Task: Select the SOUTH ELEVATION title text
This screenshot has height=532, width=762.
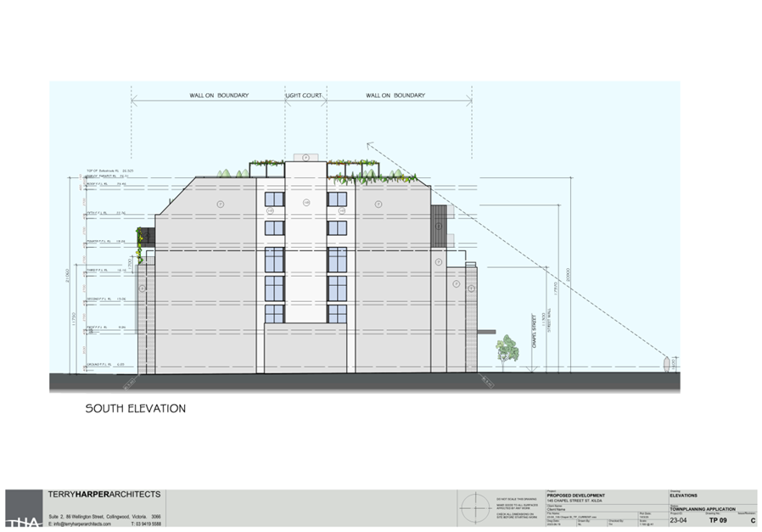Action: click(x=135, y=408)
